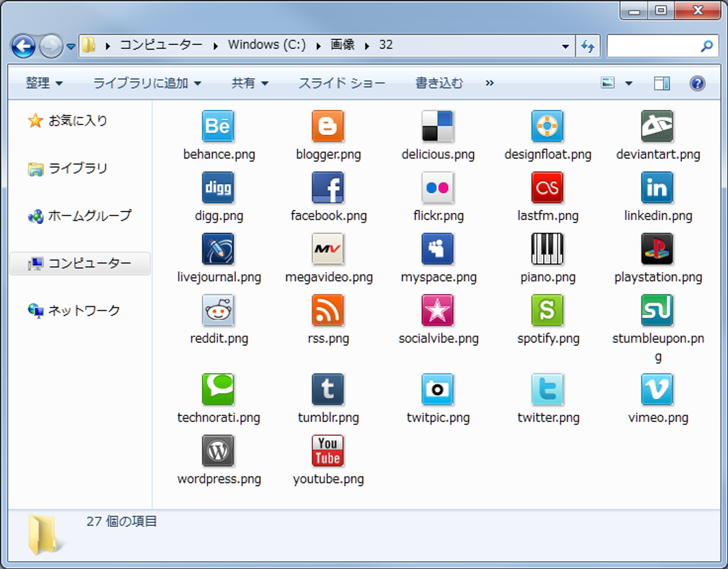Click the address bar folder icon
This screenshot has height=569, width=728.
point(89,45)
